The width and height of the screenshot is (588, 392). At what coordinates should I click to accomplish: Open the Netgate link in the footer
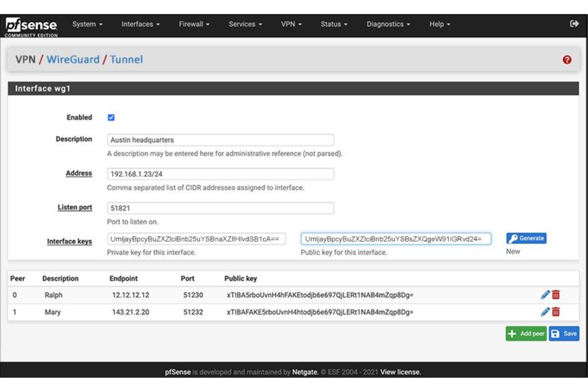[x=305, y=372]
